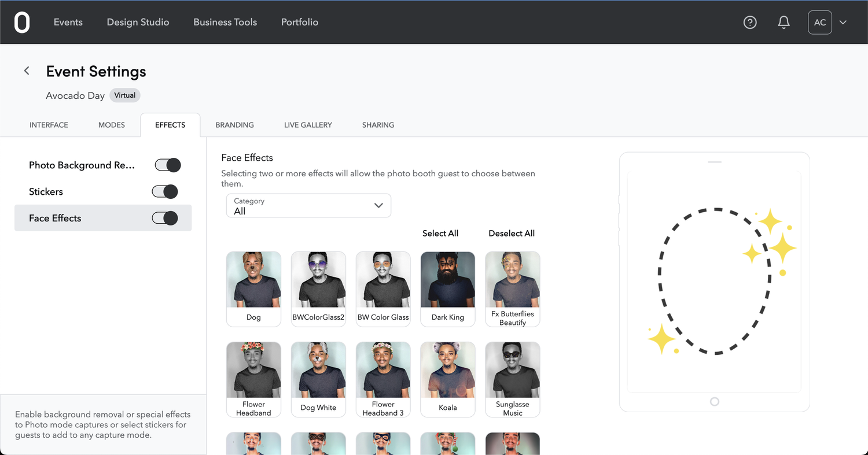868x455 pixels.
Task: Open Business Tools in the navigation
Action: point(225,22)
